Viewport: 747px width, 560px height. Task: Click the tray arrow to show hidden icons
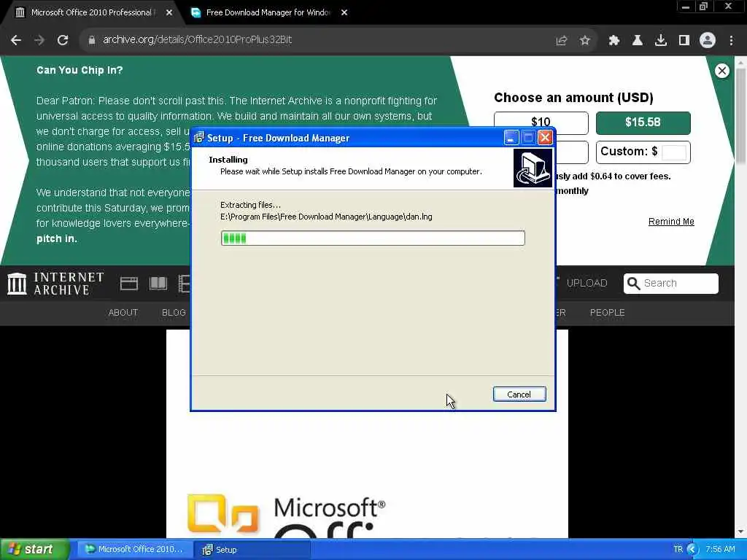coord(692,549)
